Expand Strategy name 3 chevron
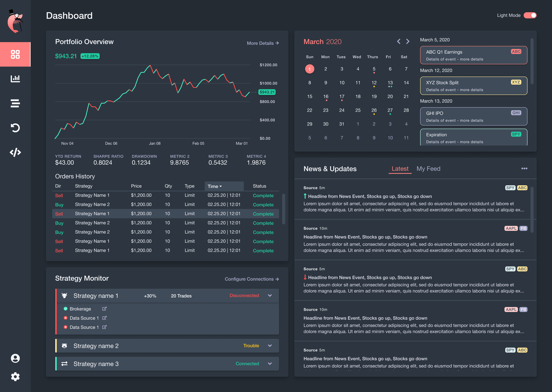The width and height of the screenshot is (552, 392). pos(270,364)
